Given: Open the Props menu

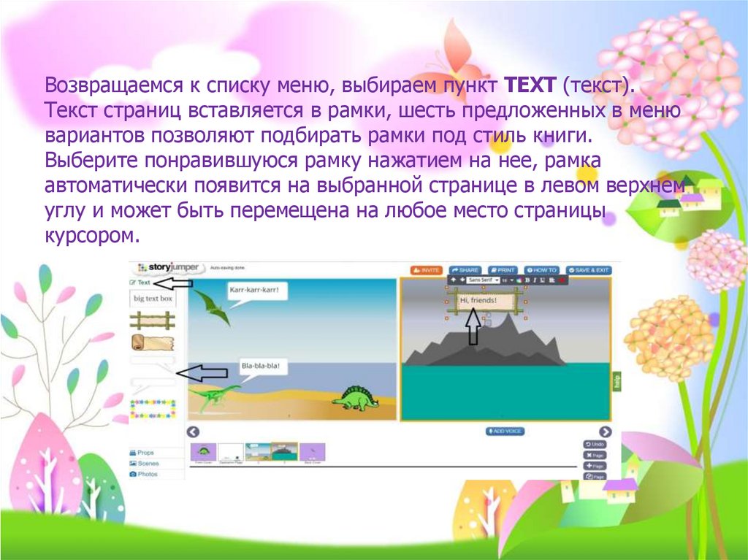Looking at the screenshot, I should 142,453.
